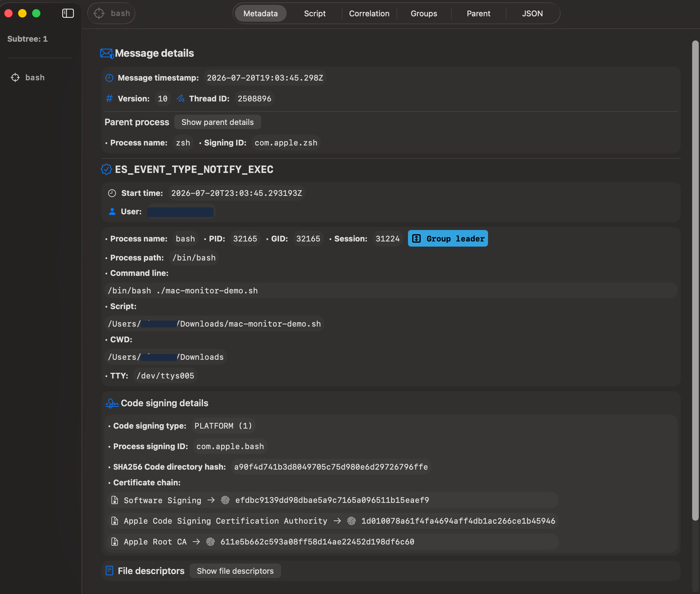Click the Group leader badge
This screenshot has height=594, width=700.
pos(448,238)
